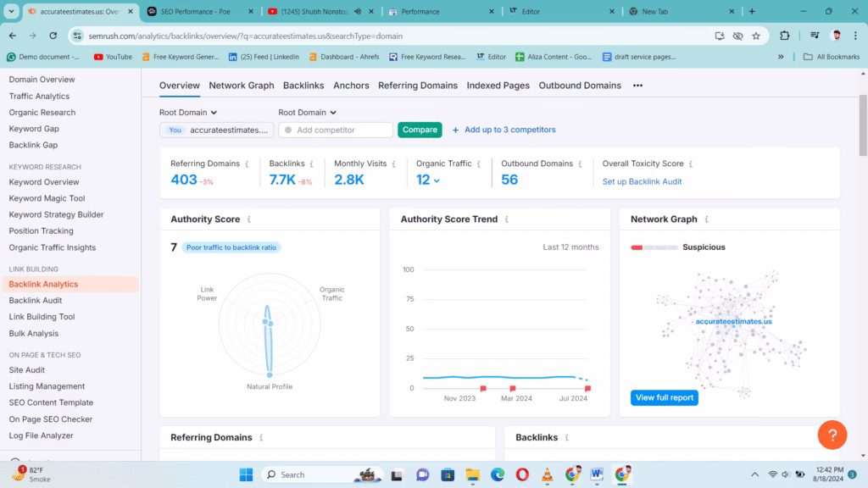Click the orange help question mark button
The image size is (868, 488).
tap(832, 435)
